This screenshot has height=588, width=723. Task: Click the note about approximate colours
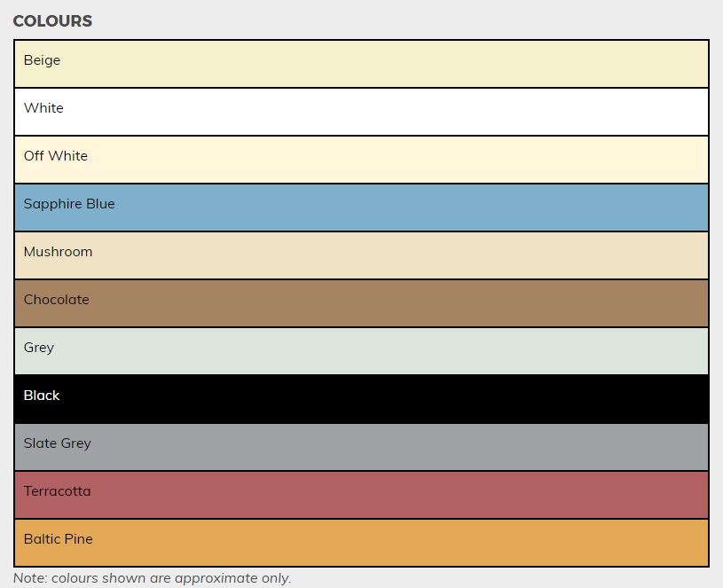(152, 578)
